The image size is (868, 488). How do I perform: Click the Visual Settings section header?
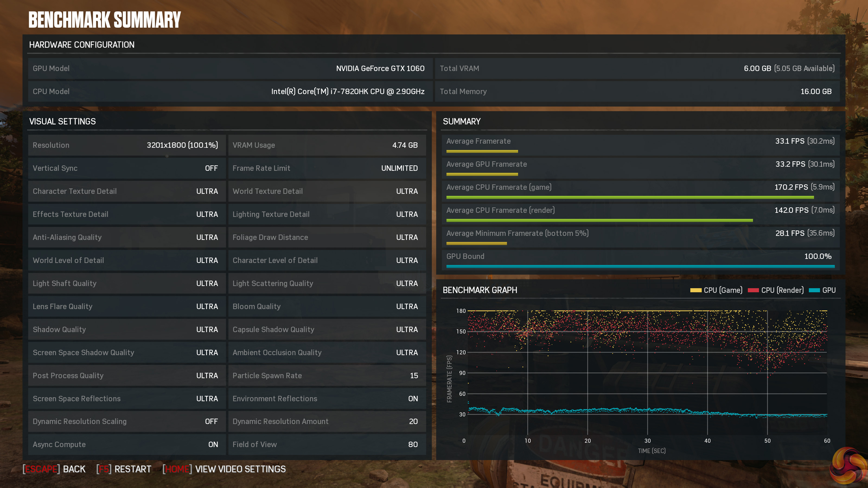click(63, 121)
